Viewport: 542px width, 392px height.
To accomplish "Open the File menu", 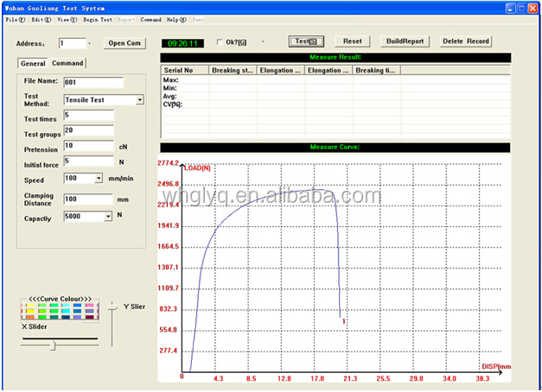I will (x=16, y=20).
